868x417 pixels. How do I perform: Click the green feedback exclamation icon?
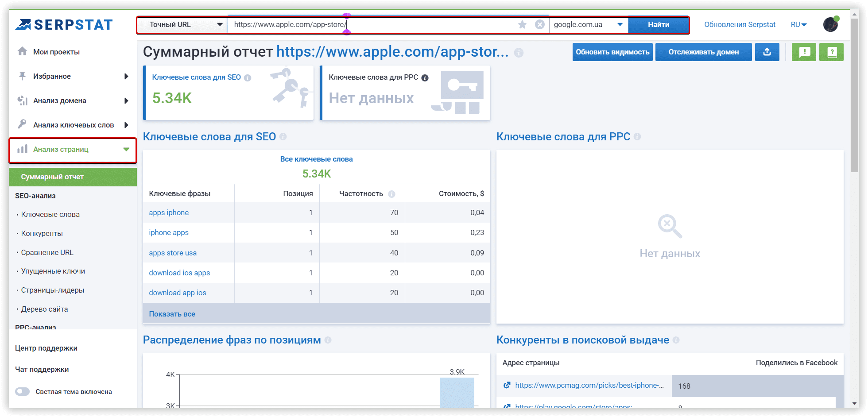click(x=804, y=52)
